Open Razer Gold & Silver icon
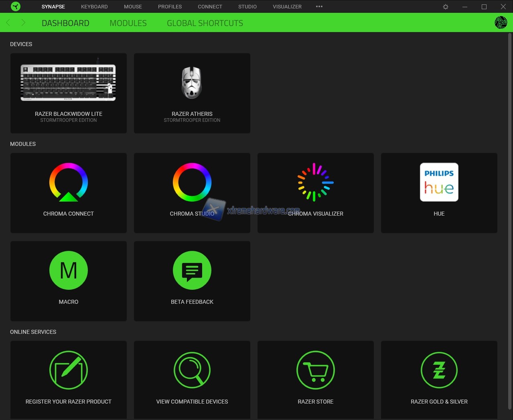 point(439,370)
